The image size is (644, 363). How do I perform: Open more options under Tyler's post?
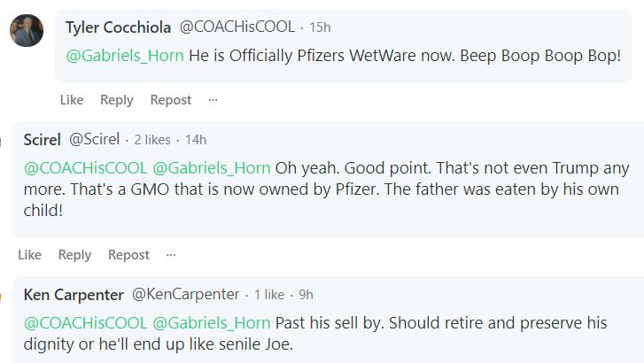point(213,100)
